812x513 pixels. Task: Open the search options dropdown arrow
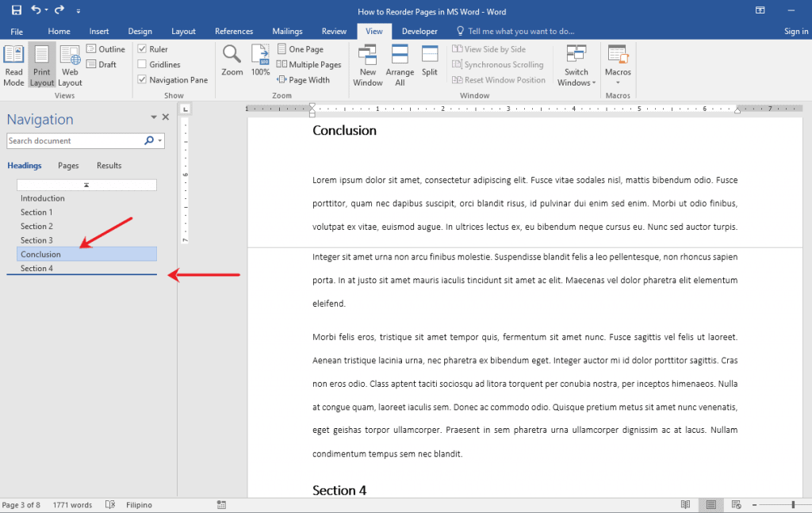(x=160, y=141)
